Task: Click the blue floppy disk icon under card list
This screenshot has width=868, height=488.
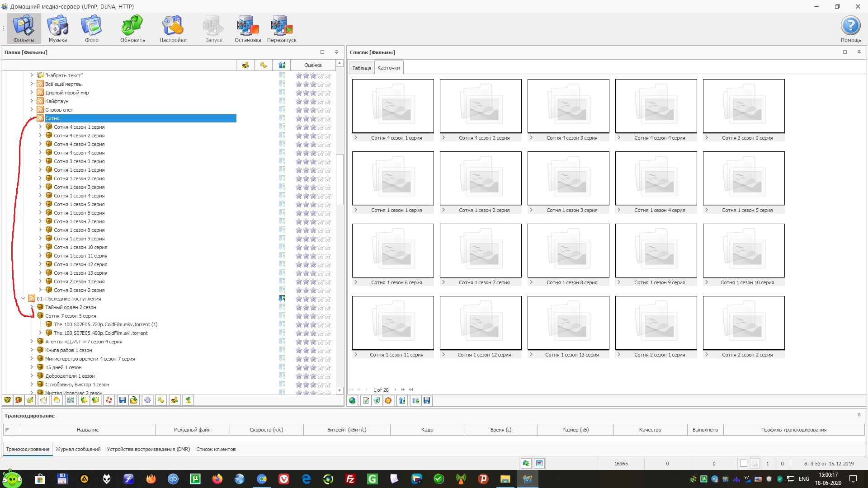Action: pos(427,400)
